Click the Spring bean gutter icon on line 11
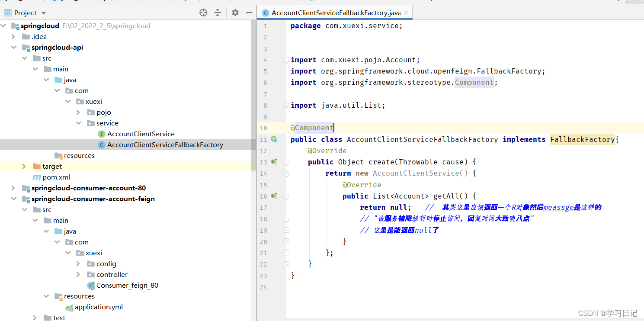Image resolution: width=644 pixels, height=321 pixels. click(274, 139)
